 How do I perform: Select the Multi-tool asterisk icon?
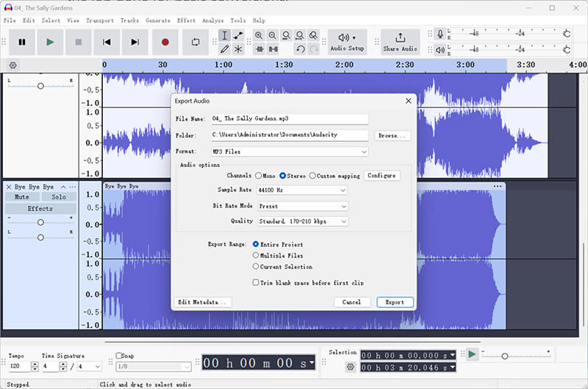click(238, 49)
